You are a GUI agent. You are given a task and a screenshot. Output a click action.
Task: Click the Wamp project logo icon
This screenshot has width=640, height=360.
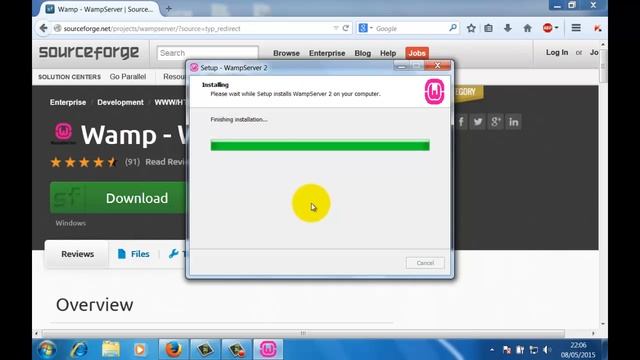(64, 133)
